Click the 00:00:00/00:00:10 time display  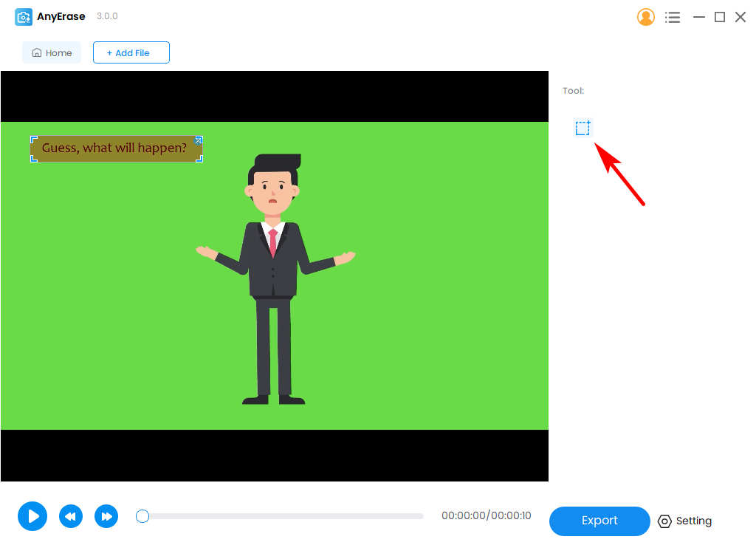coord(486,515)
